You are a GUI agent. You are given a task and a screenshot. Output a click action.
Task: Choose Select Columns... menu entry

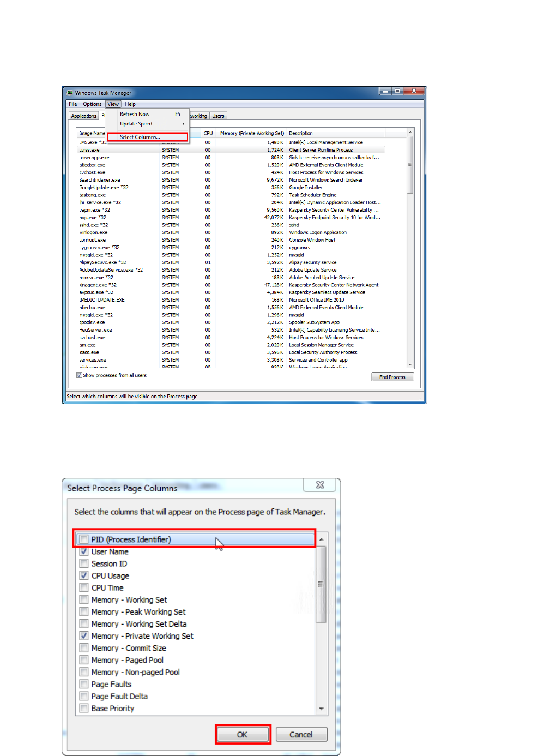147,137
